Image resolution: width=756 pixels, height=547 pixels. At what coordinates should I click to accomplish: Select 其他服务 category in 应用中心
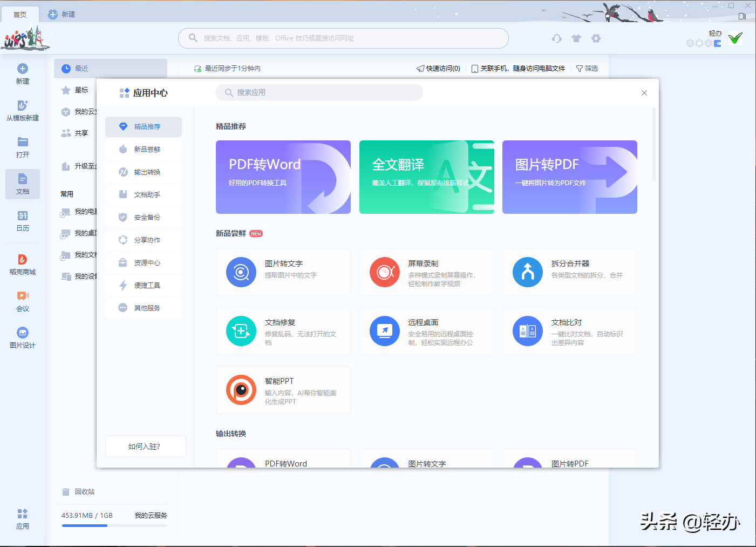point(144,308)
